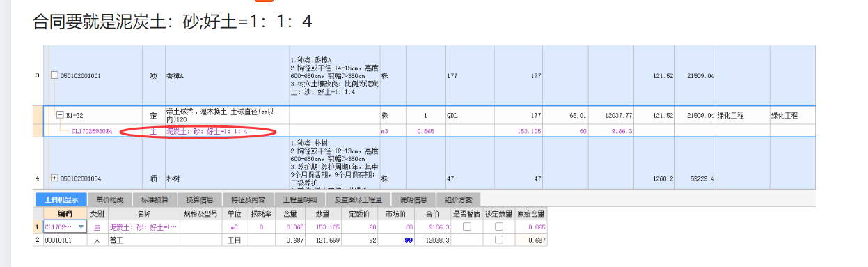Image resolution: width=868 pixels, height=267 pixels.
Task: Open the 组价方案 tab
Action: pos(459,200)
